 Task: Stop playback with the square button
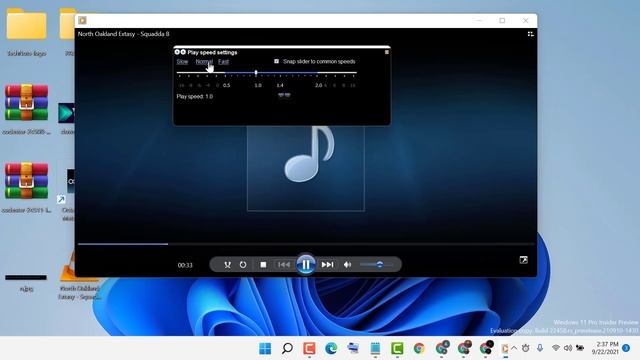point(263,265)
